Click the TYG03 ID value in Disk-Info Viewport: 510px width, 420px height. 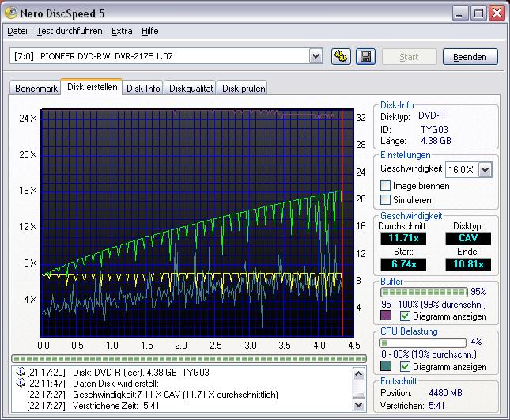(434, 130)
